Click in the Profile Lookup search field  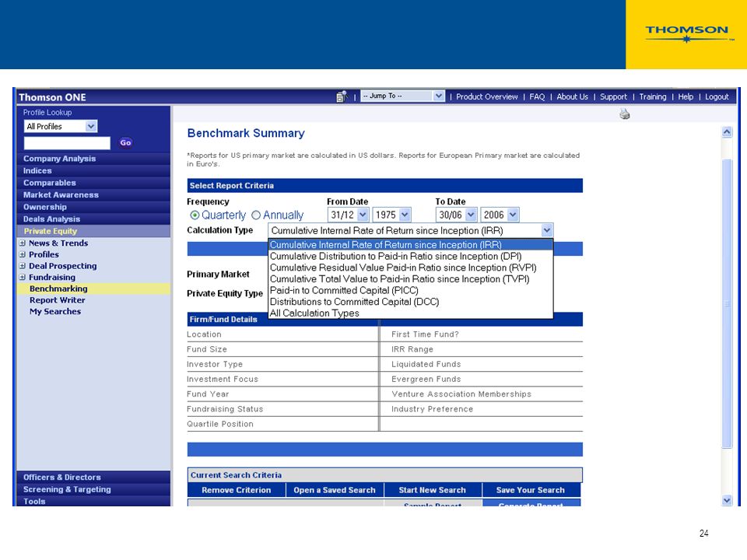pos(67,143)
